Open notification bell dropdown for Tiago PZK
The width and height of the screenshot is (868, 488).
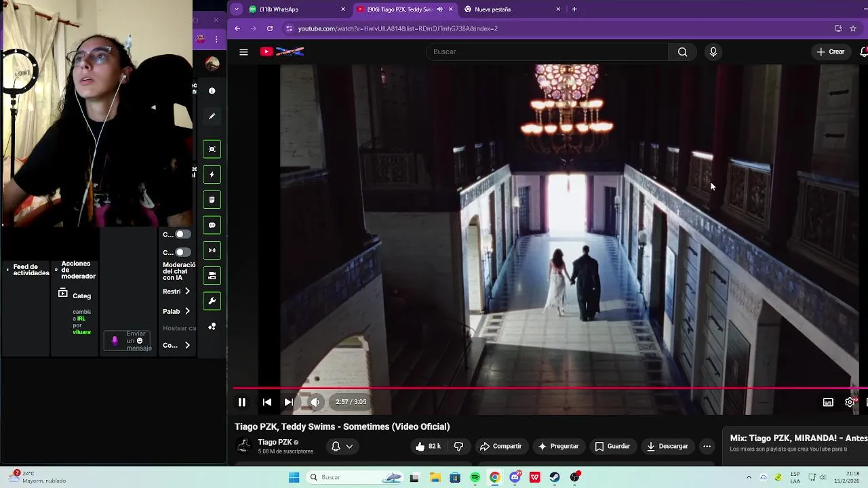point(342,446)
